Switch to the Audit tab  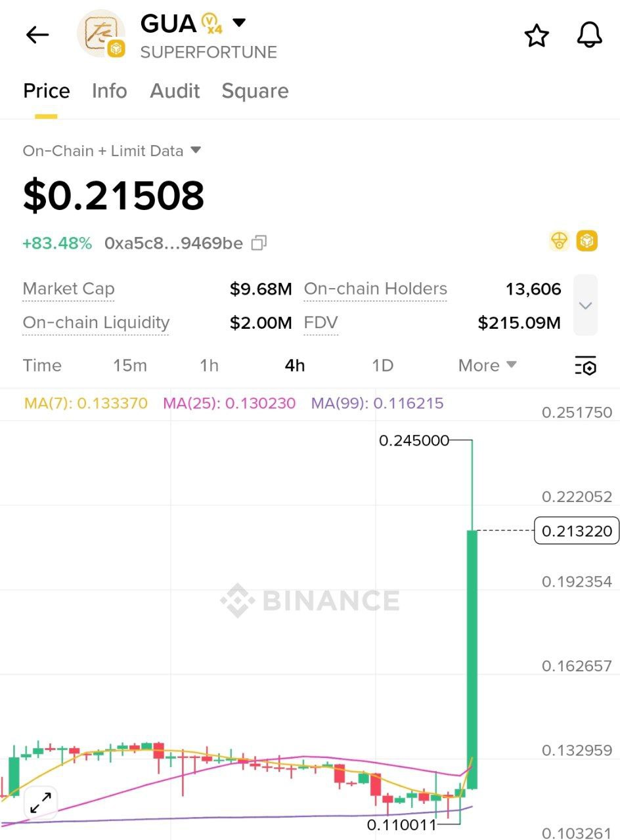click(x=175, y=91)
